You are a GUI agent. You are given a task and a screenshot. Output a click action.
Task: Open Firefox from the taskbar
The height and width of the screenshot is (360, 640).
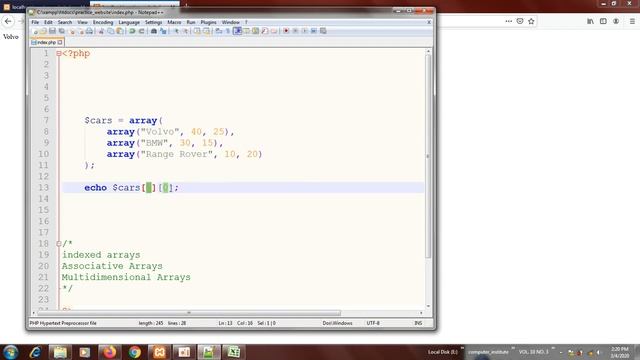tap(109, 352)
